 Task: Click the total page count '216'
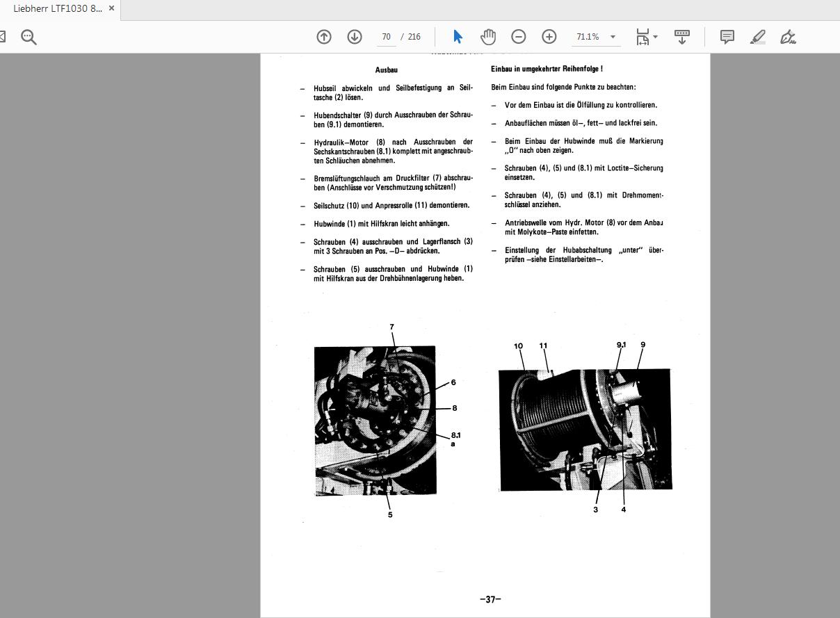pyautogui.click(x=414, y=37)
